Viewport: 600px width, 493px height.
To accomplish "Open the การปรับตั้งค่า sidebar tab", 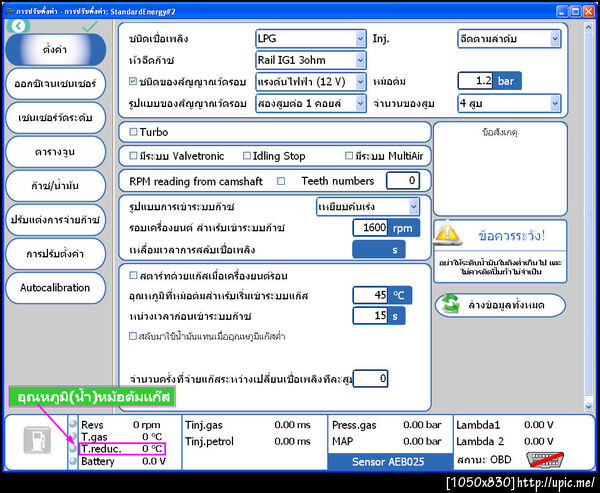I will [55, 254].
